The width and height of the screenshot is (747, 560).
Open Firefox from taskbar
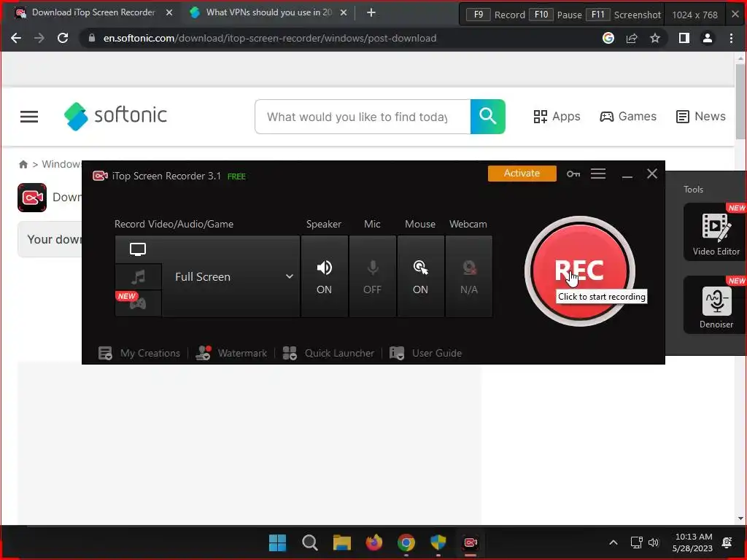click(x=374, y=542)
